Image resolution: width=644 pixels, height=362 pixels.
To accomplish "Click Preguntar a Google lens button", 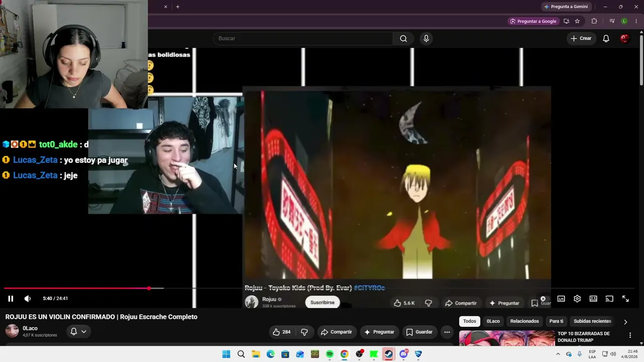I will (x=533, y=21).
